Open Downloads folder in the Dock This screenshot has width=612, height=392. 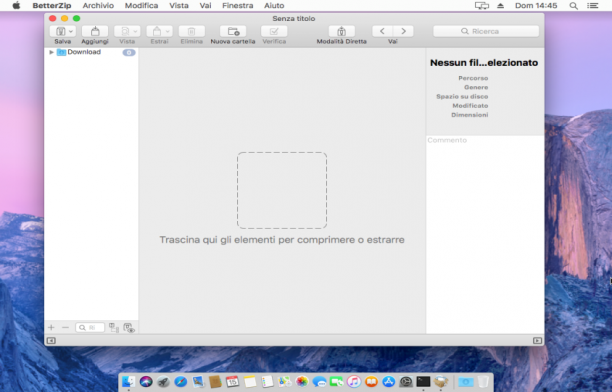(x=466, y=381)
